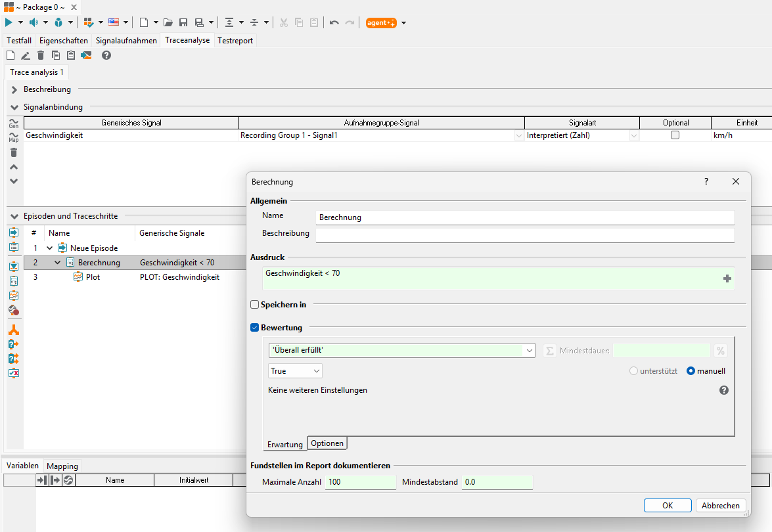Viewport: 772px width, 532px height.
Task: Click the plus icon in the Ausdruck field
Action: (727, 278)
